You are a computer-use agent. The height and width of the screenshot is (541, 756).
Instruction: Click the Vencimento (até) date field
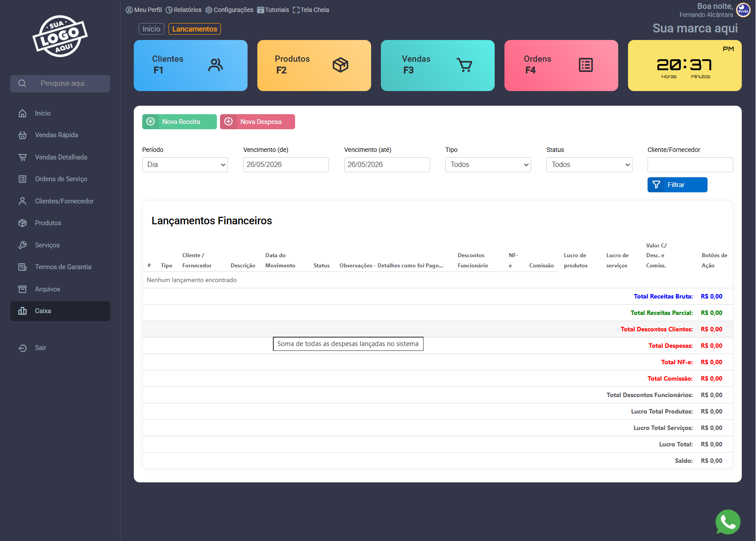pos(387,165)
